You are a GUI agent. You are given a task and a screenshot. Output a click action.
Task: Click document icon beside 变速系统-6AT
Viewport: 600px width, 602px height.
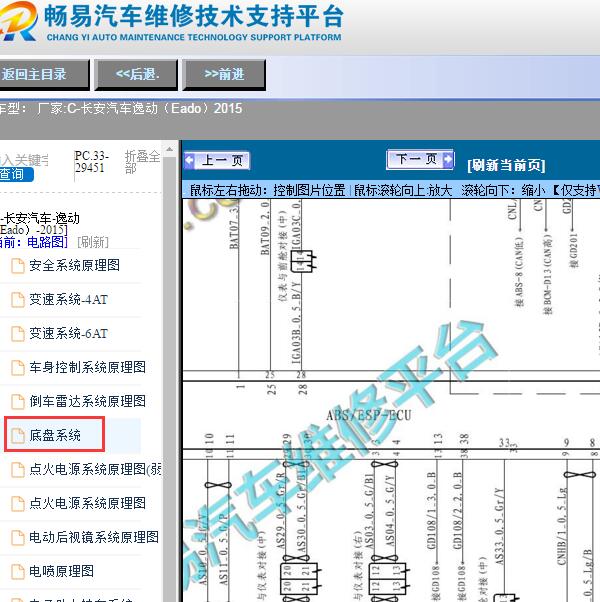tap(18, 334)
